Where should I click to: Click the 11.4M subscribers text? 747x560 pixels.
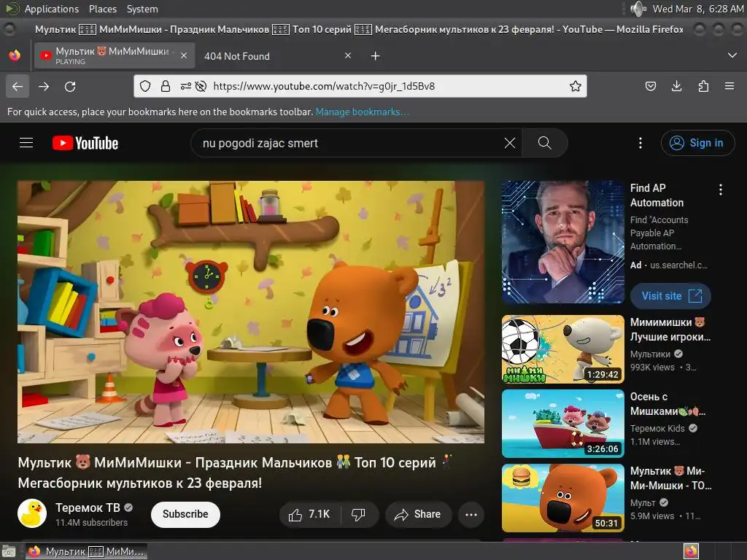pyautogui.click(x=91, y=522)
